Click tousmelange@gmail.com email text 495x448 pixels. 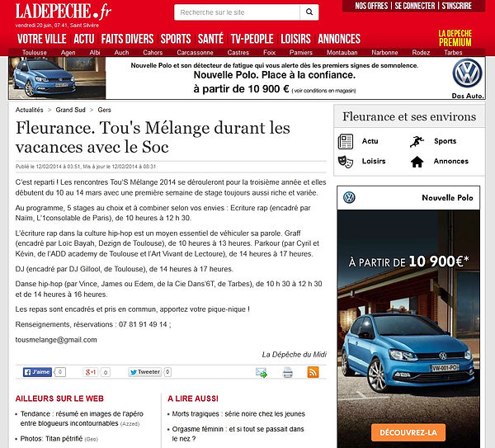56,340
